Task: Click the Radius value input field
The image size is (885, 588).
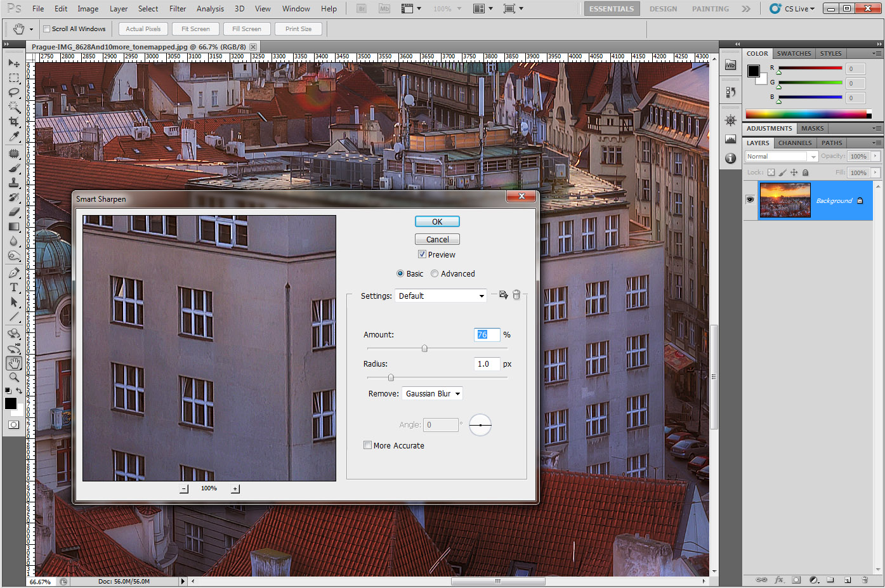Action: click(486, 364)
